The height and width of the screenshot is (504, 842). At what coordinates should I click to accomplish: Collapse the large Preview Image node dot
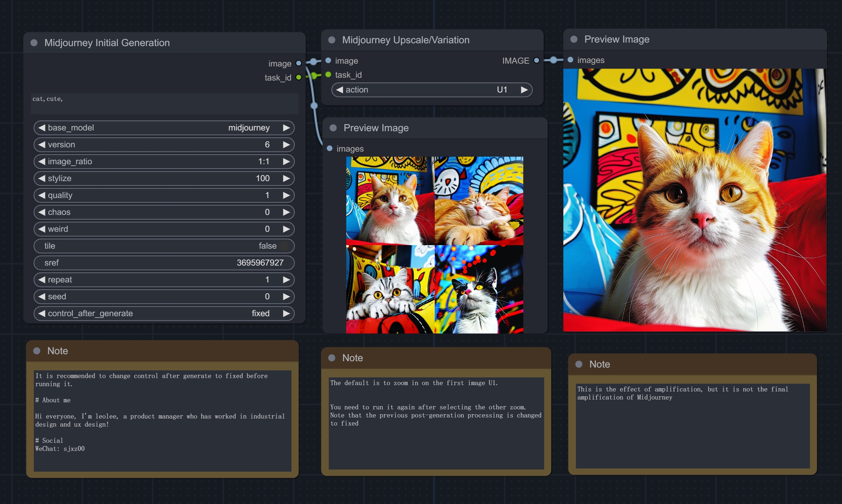pyautogui.click(x=574, y=39)
